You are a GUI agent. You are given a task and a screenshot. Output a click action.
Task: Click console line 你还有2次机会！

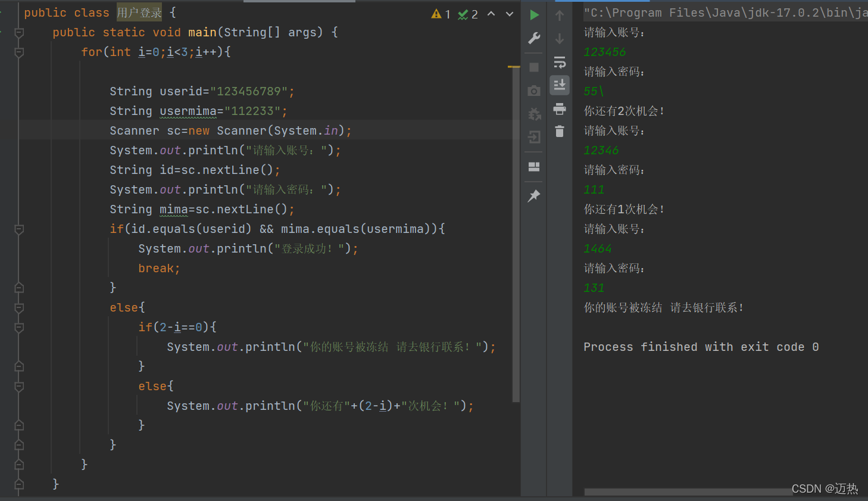pyautogui.click(x=624, y=111)
